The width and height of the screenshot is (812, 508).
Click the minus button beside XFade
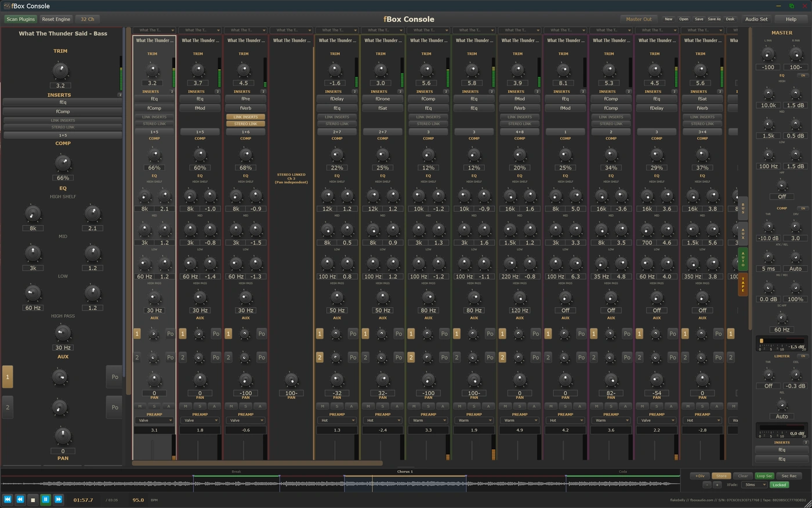707,485
